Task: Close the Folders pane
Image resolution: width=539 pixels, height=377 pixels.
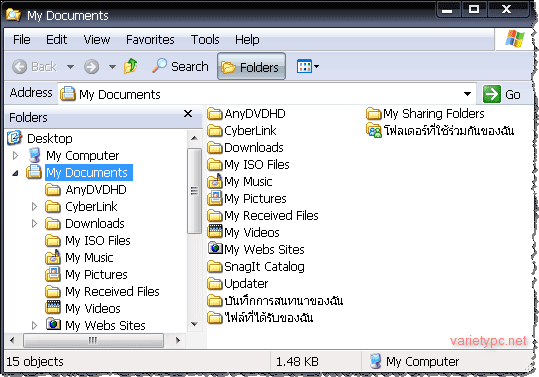Action: [x=188, y=114]
